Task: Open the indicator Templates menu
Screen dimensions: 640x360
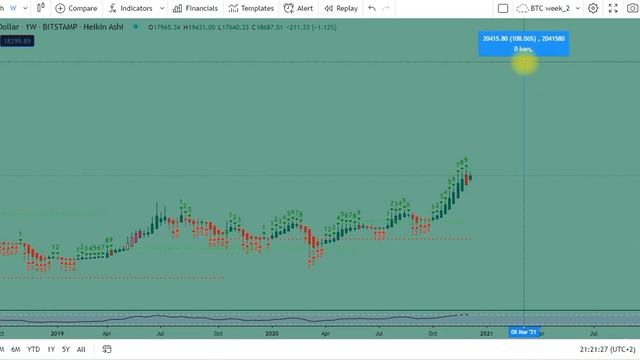Action: pyautogui.click(x=251, y=8)
